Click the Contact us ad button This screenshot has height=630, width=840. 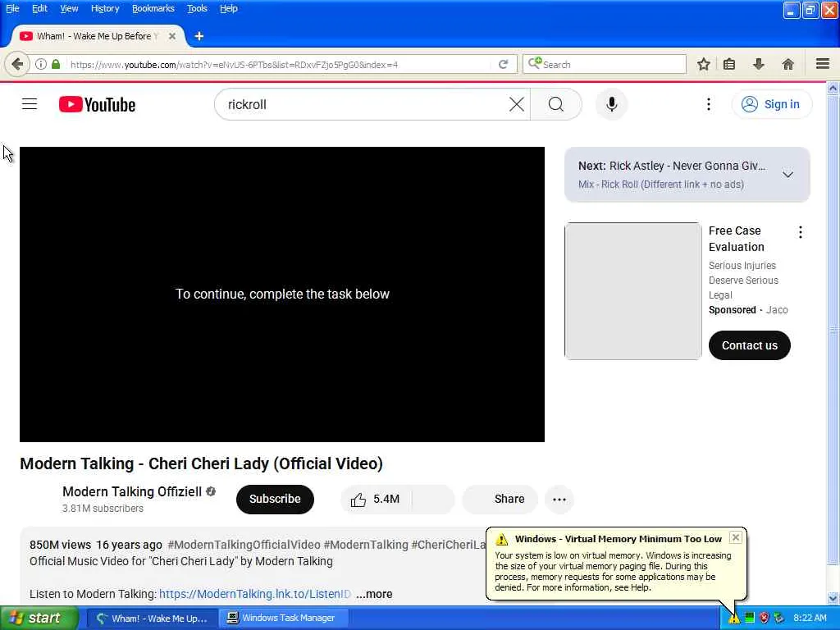tap(750, 345)
